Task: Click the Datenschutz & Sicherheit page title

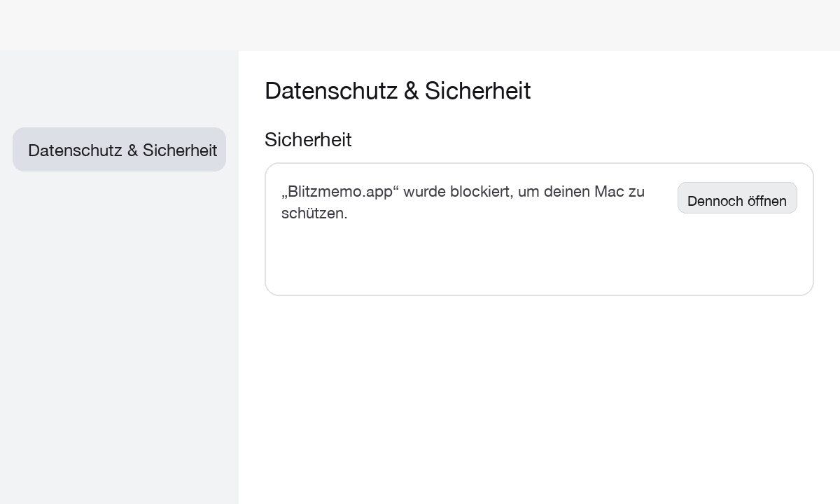Action: point(398,90)
